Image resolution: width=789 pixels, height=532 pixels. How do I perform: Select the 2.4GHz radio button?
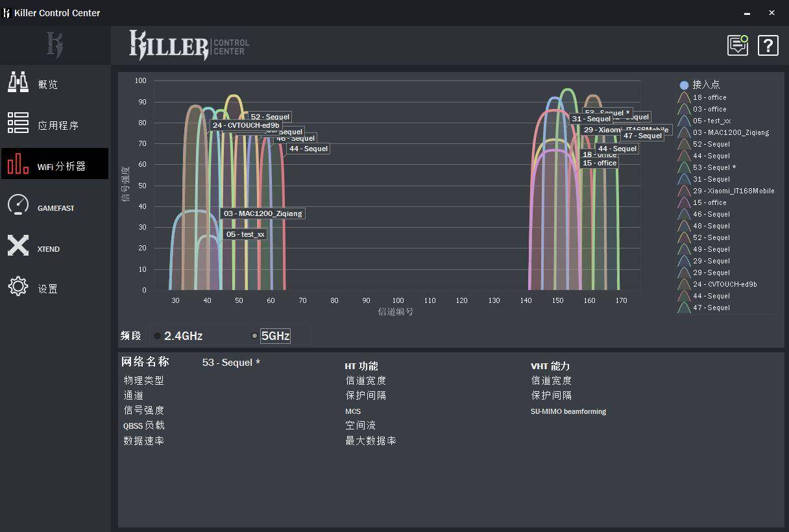(157, 335)
